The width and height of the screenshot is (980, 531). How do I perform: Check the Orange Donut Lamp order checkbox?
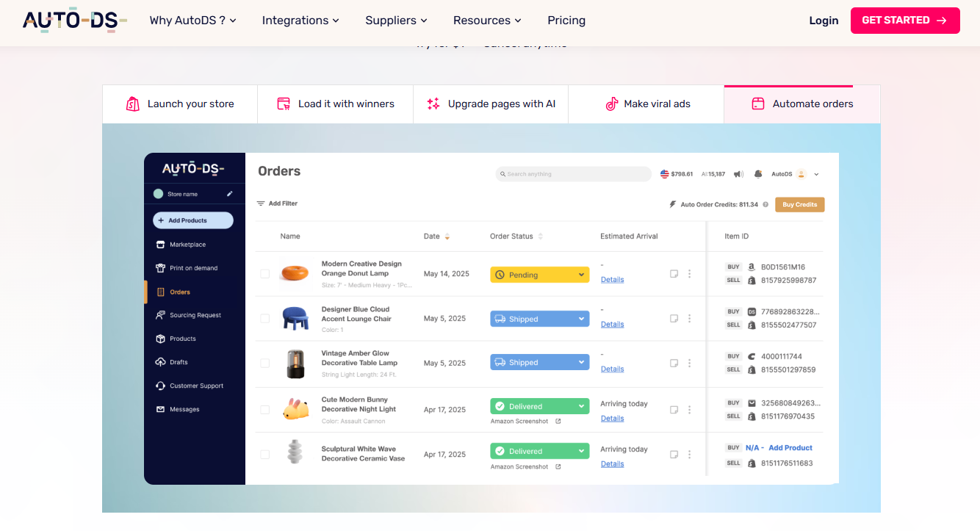pos(264,274)
